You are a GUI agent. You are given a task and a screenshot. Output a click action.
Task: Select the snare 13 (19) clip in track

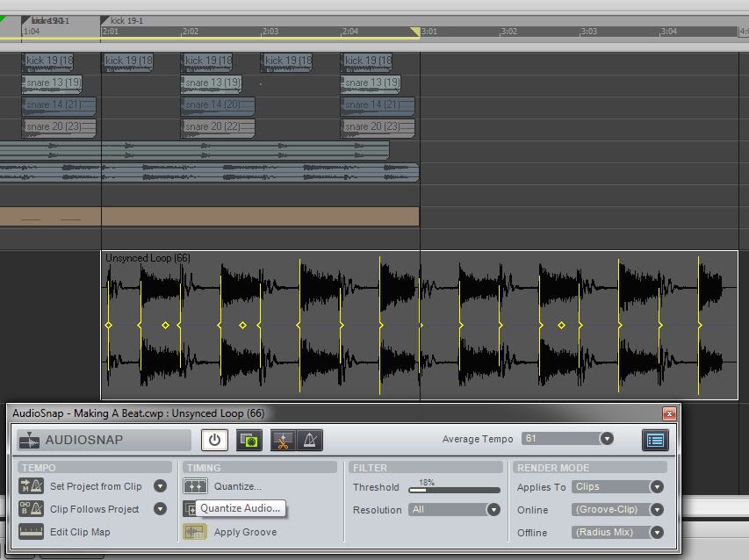(x=52, y=83)
